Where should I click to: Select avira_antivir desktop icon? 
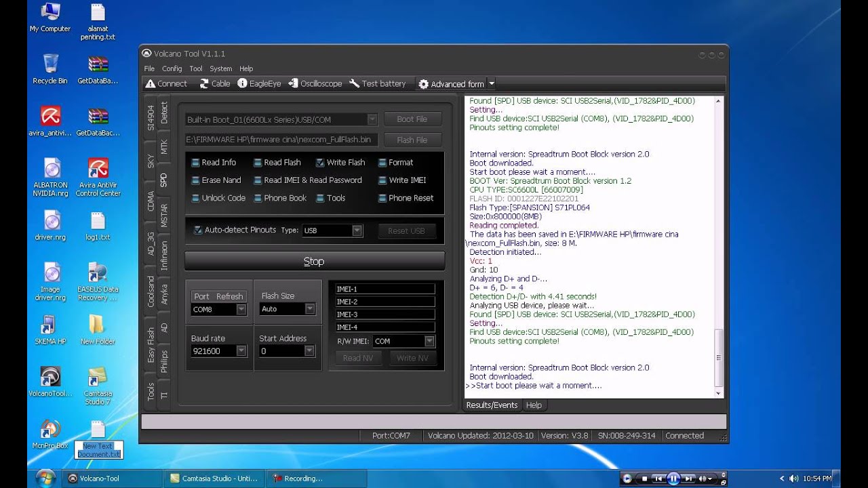(x=50, y=121)
